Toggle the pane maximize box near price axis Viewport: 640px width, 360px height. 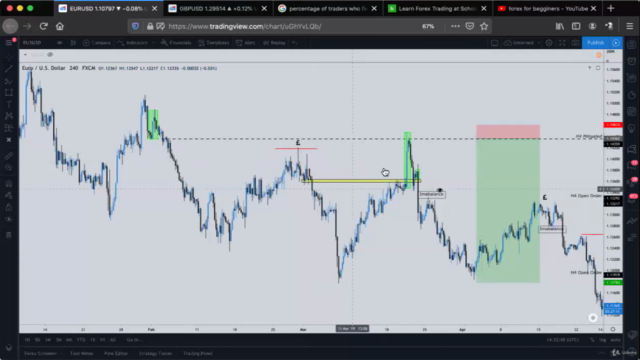[598, 68]
